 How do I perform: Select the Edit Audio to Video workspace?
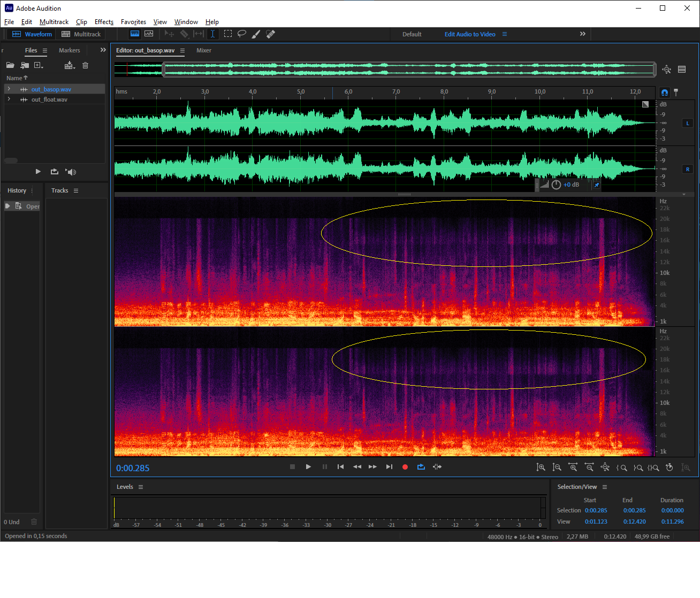tap(470, 34)
